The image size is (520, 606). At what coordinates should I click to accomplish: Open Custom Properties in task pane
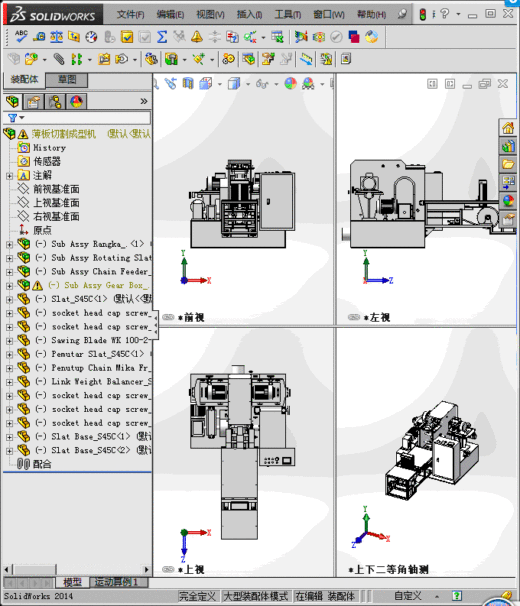(x=508, y=219)
